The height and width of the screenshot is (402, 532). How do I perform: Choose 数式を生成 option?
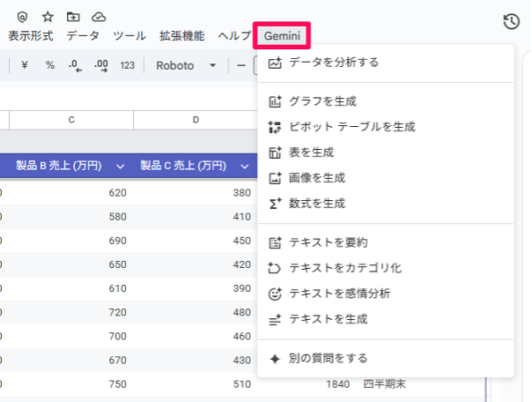(x=386, y=204)
